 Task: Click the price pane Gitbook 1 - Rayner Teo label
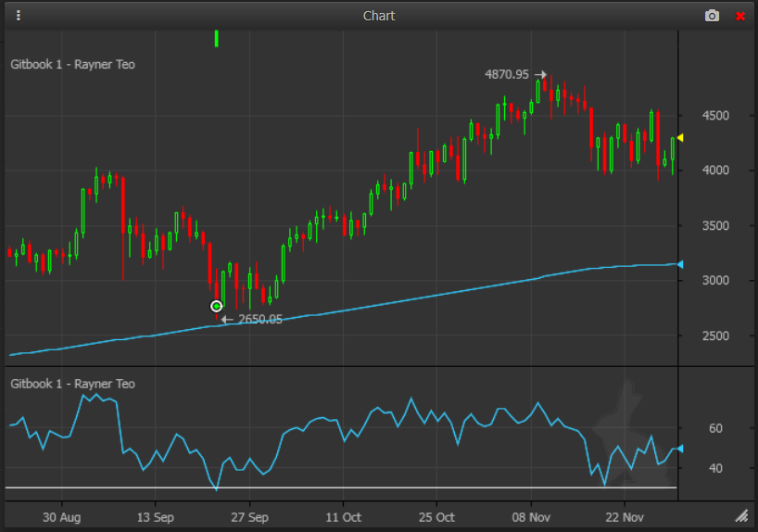(x=72, y=65)
